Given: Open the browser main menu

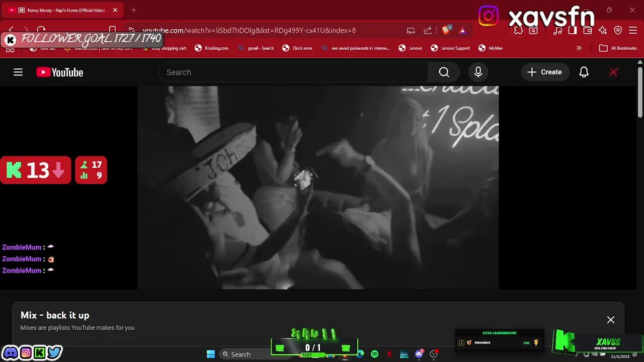Looking at the screenshot, I should pyautogui.click(x=633, y=31).
